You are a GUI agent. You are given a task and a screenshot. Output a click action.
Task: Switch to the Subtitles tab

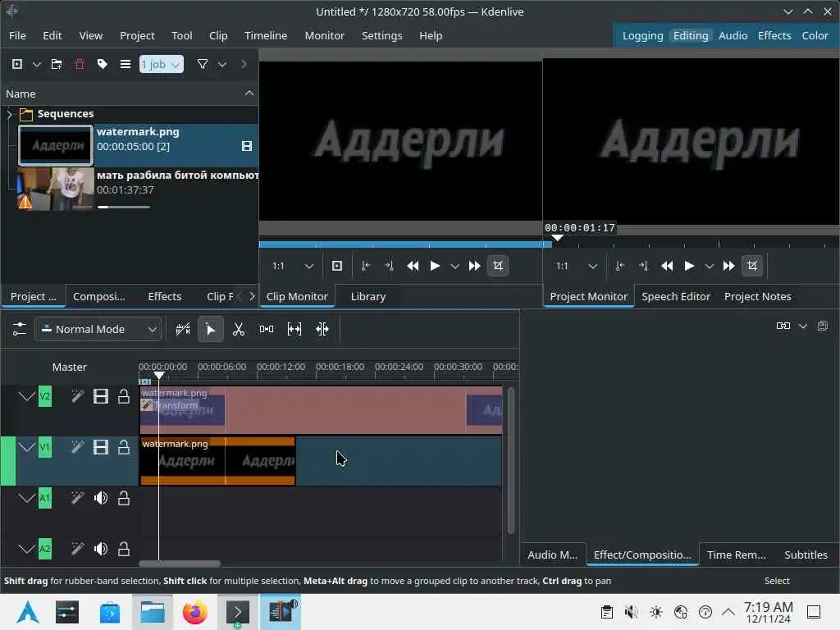[x=806, y=555]
